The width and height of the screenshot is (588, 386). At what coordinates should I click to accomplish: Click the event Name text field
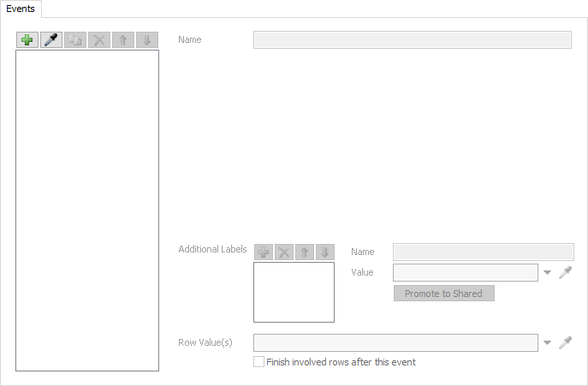coord(412,40)
